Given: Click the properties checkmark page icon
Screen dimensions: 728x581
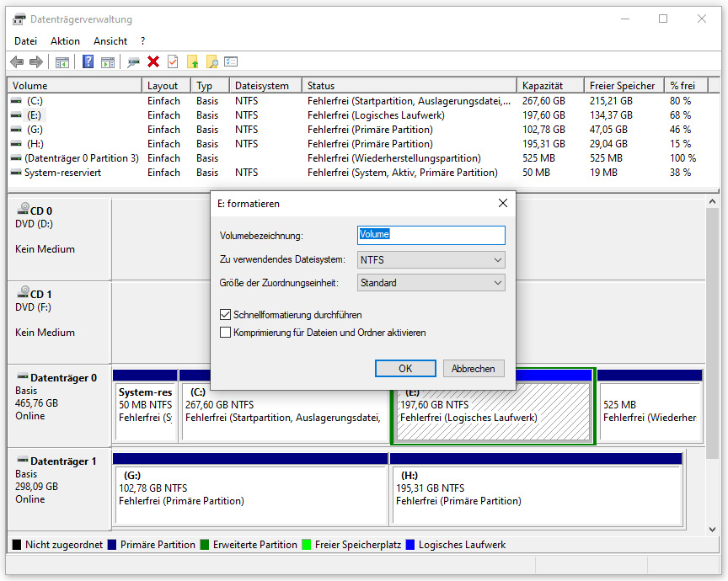Looking at the screenshot, I should coord(173,61).
